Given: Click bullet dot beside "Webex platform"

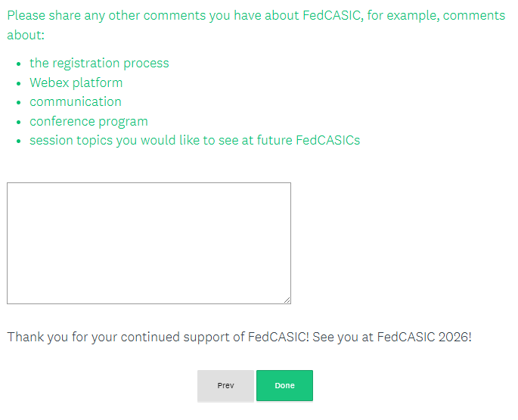Looking at the screenshot, I should coord(17,83).
